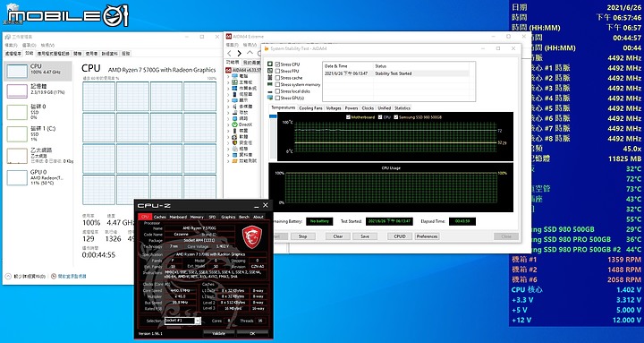Stop the stability test with Stop button
The image size is (644, 343).
(302, 236)
